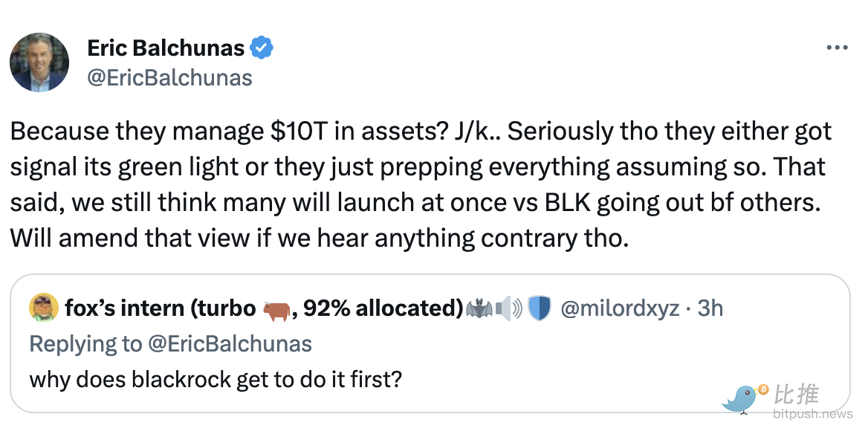The image size is (868, 434).
Task: Click the orange bitcoin coin on logo
Action: point(763,389)
